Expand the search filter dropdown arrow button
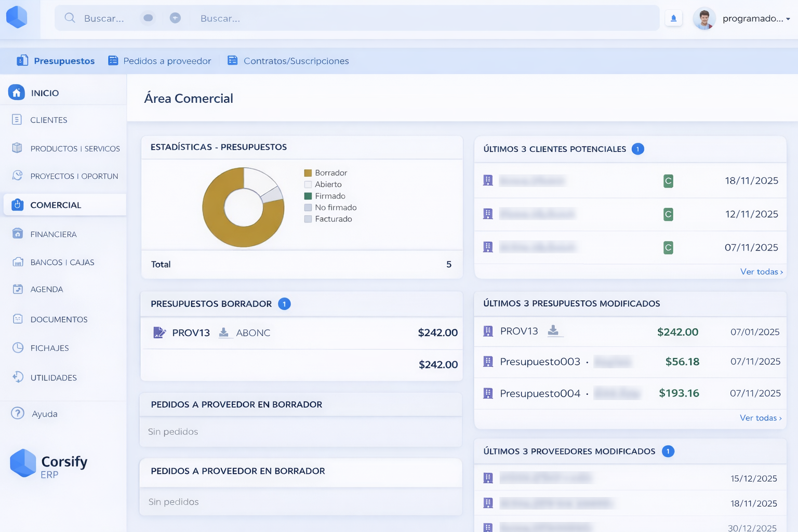The width and height of the screenshot is (798, 532). (x=175, y=18)
